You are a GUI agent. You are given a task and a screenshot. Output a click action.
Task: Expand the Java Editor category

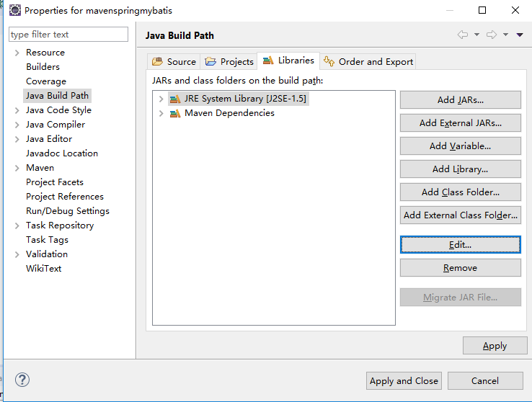point(17,139)
